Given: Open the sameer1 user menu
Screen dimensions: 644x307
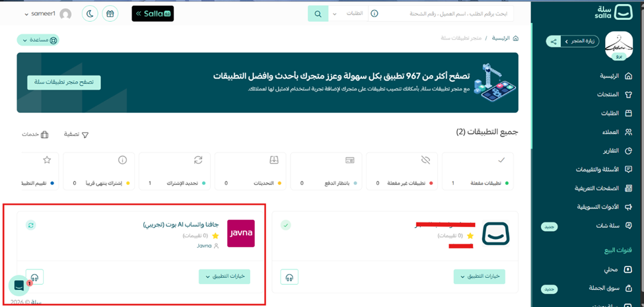Looking at the screenshot, I should pyautogui.click(x=48, y=14).
